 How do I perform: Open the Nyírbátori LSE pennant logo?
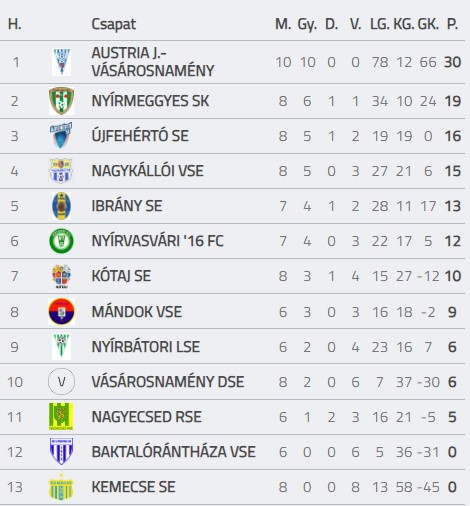tap(61, 347)
